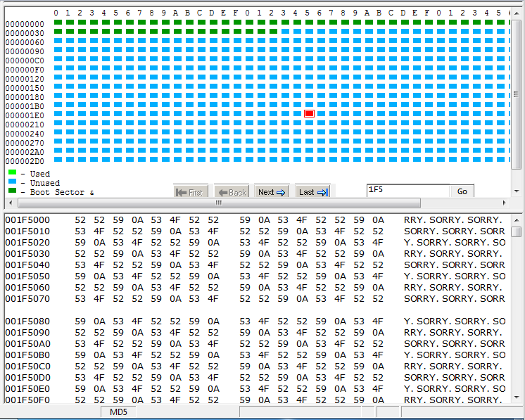
Task: Click hex offset 001F50C0
Action: pyautogui.click(x=27, y=367)
